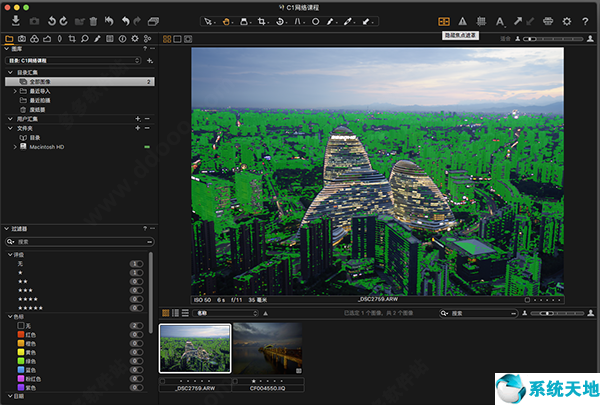Click the trash delete icon in toolbar
The image size is (600, 405).
(x=93, y=21)
